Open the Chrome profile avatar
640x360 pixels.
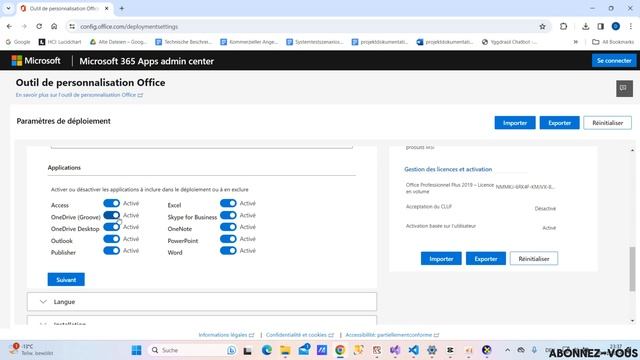pos(616,27)
